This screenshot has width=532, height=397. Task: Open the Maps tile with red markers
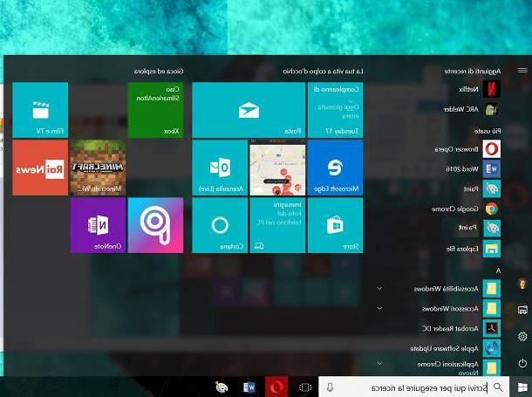(277, 168)
